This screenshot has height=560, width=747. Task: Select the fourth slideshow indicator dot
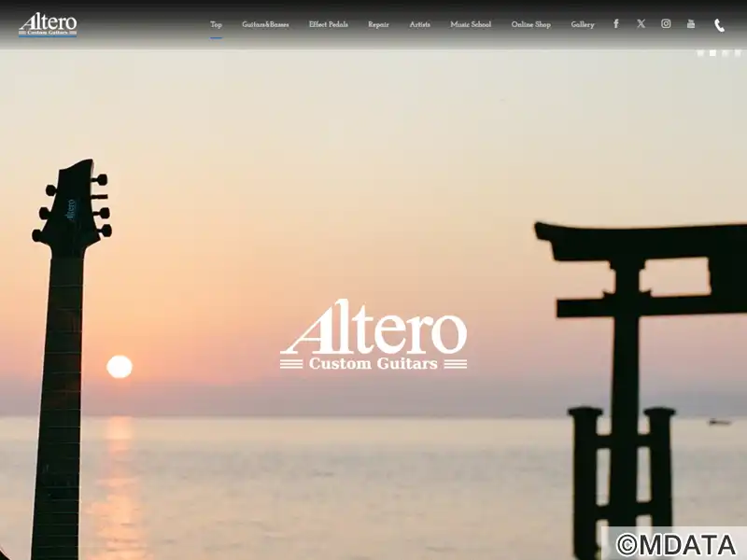click(738, 53)
